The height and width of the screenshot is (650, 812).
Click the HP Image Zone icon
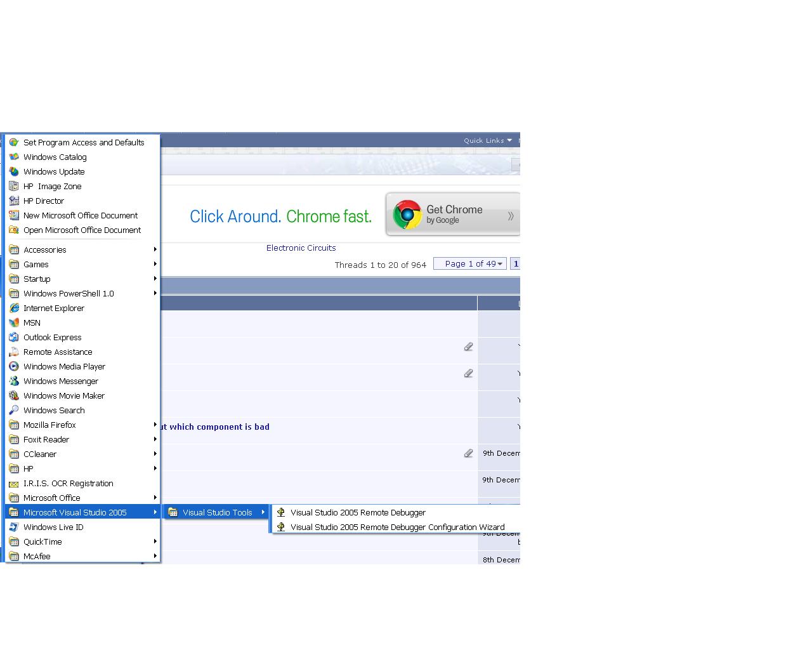click(x=14, y=186)
